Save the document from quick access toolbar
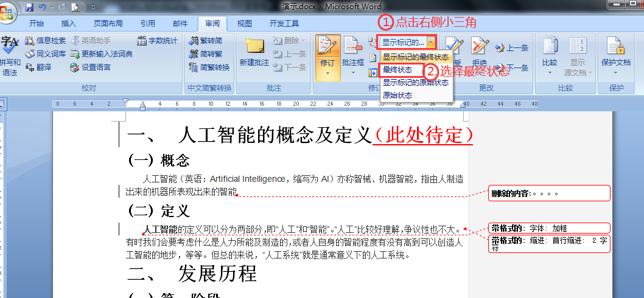Viewport: 644px width, 298px height. (x=29, y=7)
